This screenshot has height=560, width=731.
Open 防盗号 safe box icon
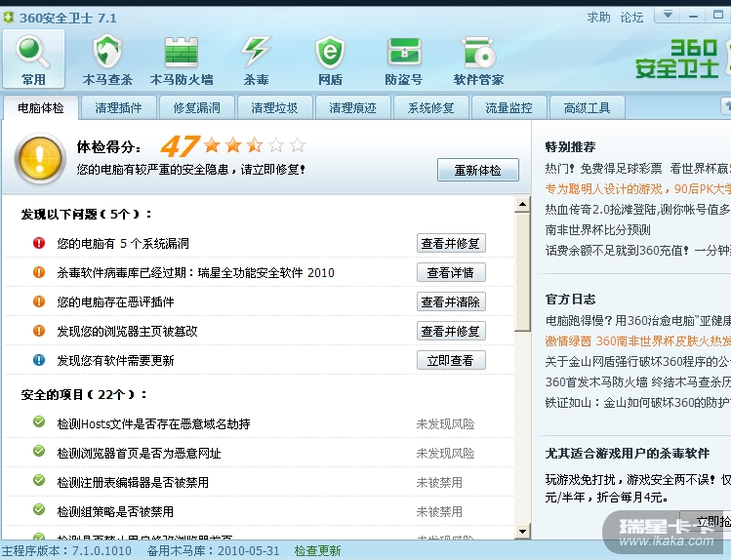(404, 52)
